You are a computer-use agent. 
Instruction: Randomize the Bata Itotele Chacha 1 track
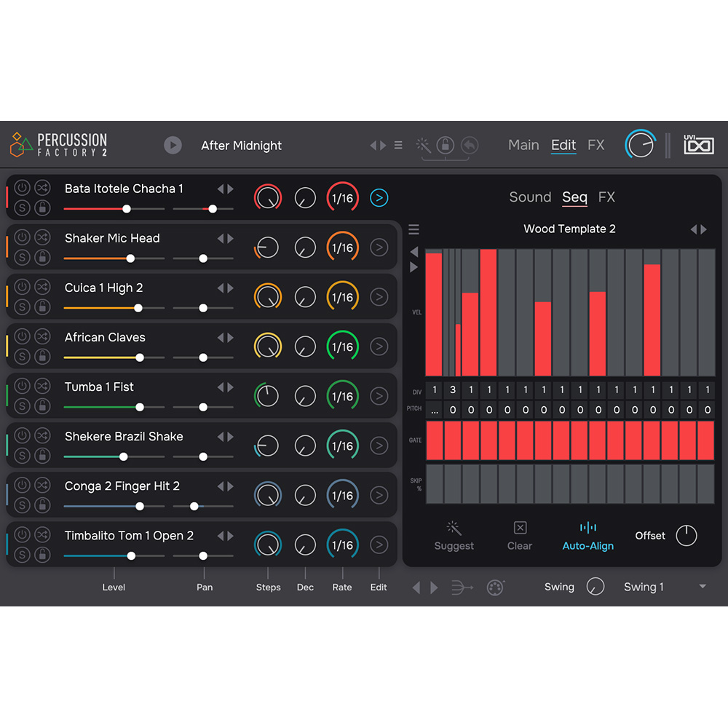(42, 188)
